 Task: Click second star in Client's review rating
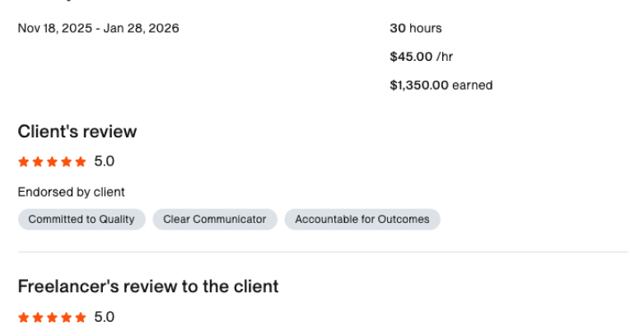click(x=38, y=162)
